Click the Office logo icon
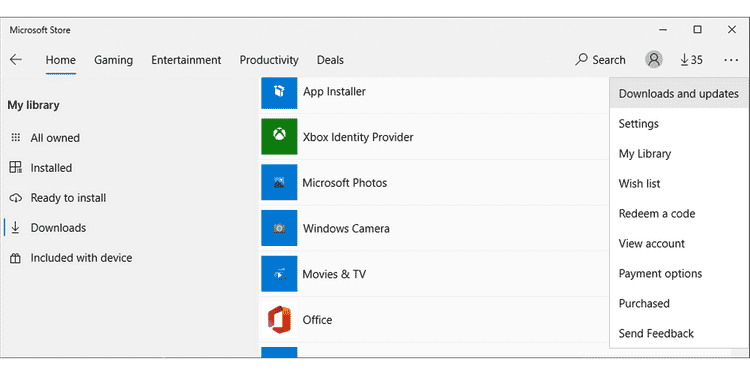The width and height of the screenshot is (750, 375). pyautogui.click(x=279, y=320)
